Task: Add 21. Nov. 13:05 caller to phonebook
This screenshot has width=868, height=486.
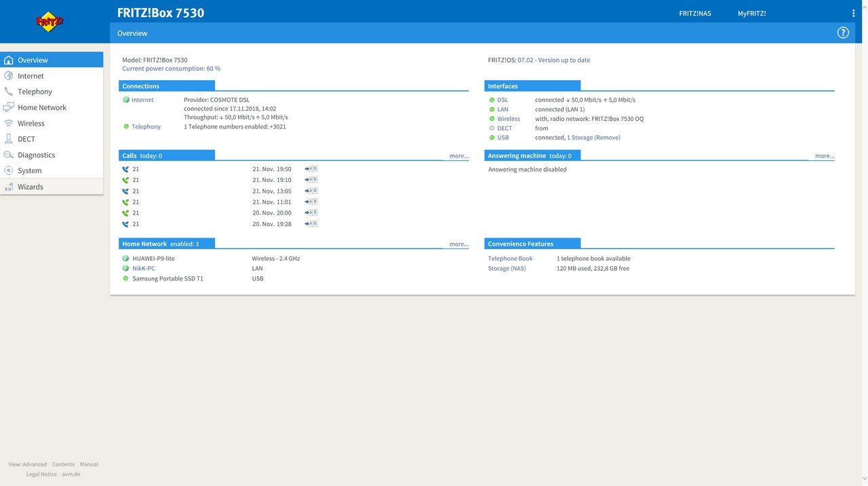Action: coord(311,191)
